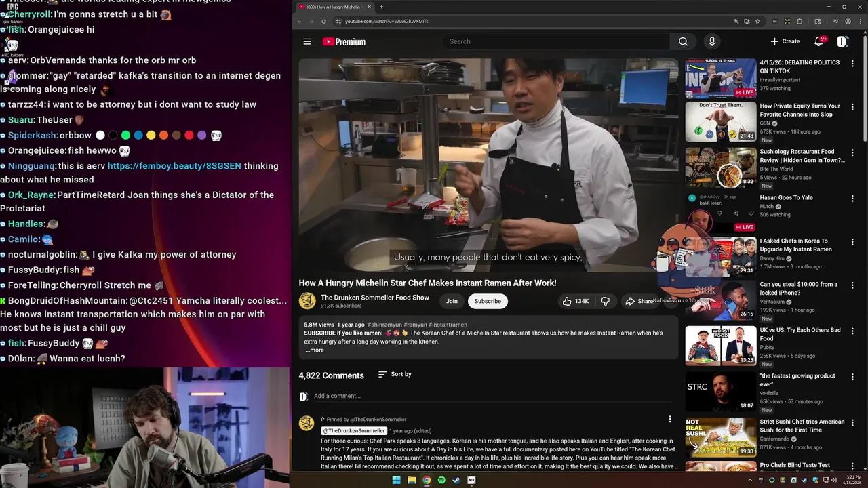Share the video
This screenshot has width=868, height=488.
(639, 301)
